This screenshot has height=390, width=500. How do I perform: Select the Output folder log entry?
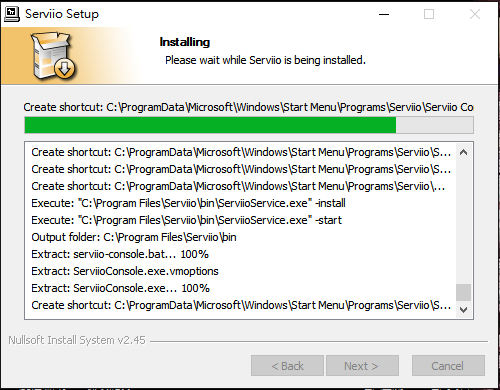[134, 237]
